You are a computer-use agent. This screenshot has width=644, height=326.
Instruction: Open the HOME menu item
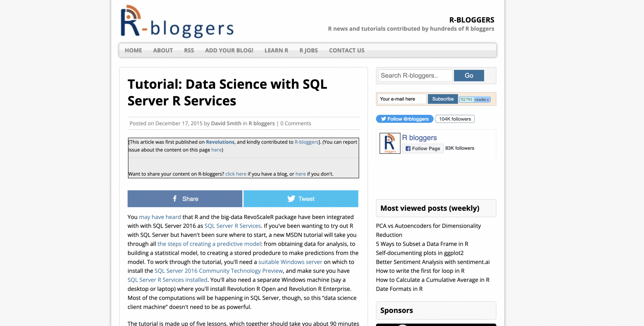(133, 50)
